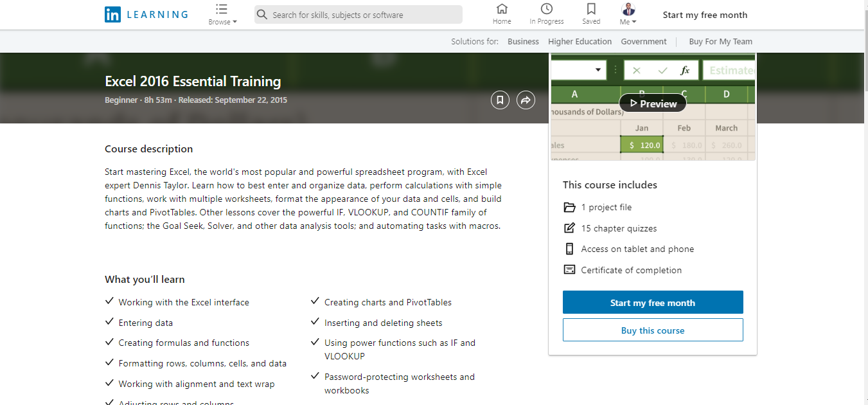Click the chapter quizzes pencil icon

point(569,228)
